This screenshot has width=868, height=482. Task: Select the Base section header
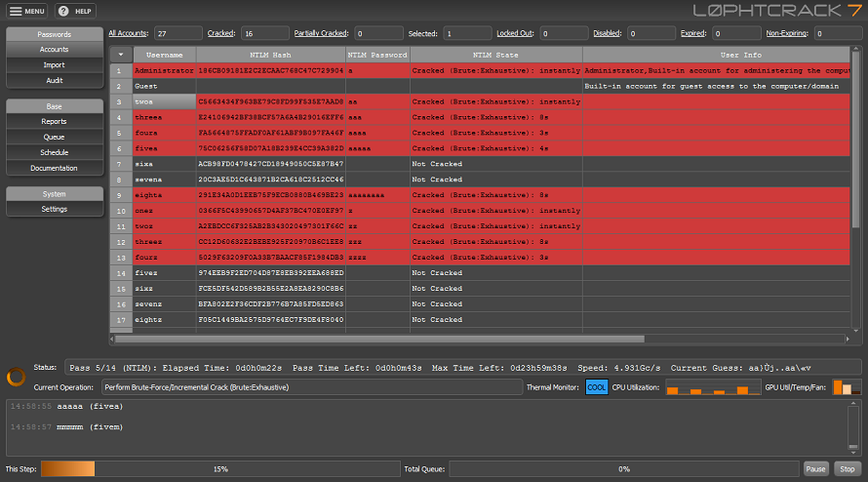(55, 106)
